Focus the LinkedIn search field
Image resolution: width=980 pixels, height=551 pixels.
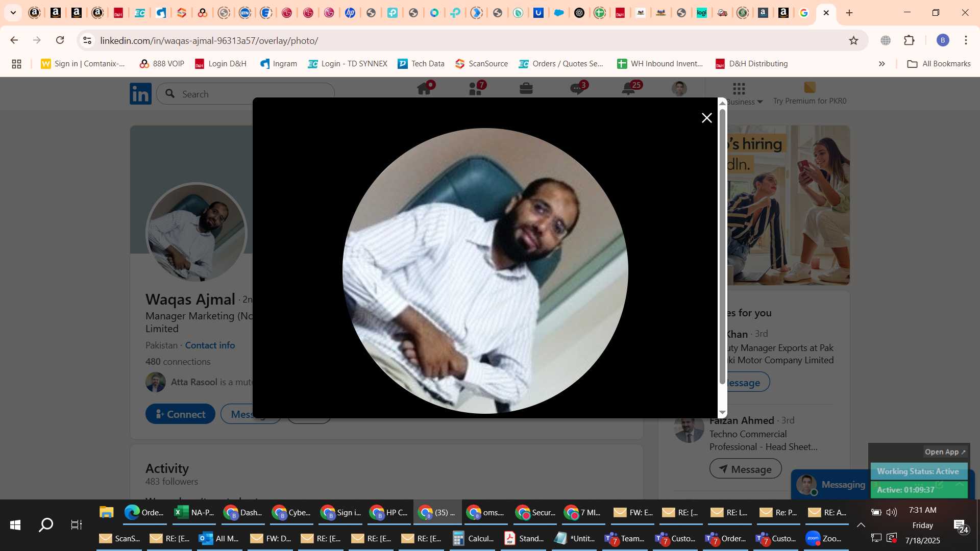(x=245, y=94)
